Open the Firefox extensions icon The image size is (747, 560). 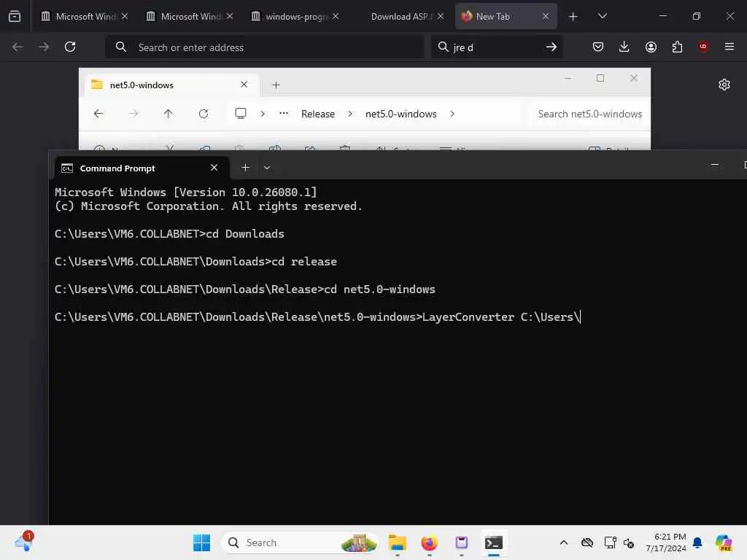(677, 47)
